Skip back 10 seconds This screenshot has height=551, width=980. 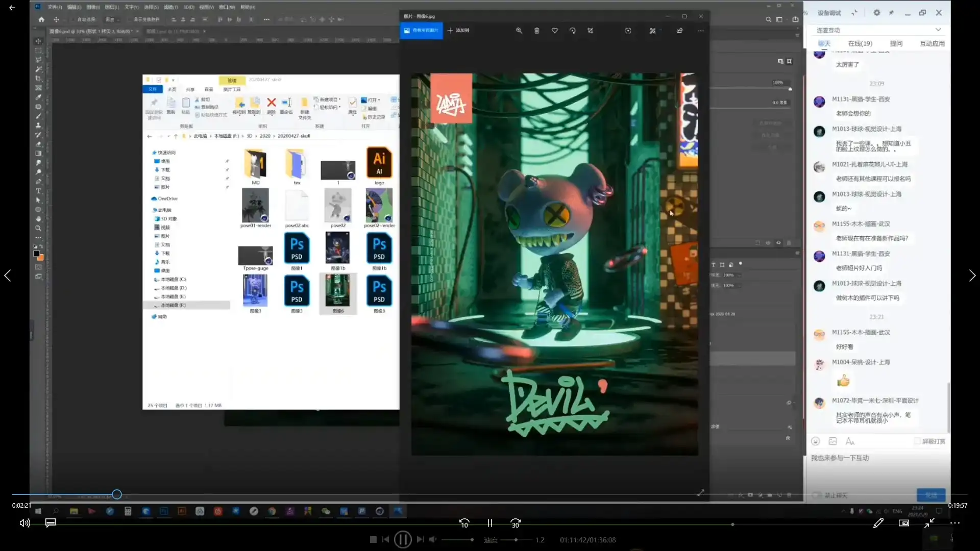(x=464, y=523)
